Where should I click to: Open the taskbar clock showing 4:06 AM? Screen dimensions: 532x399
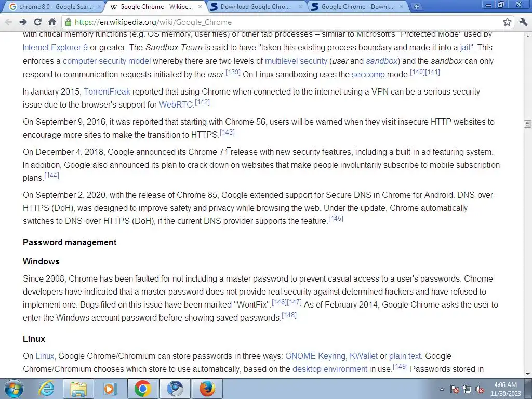[x=506, y=389]
